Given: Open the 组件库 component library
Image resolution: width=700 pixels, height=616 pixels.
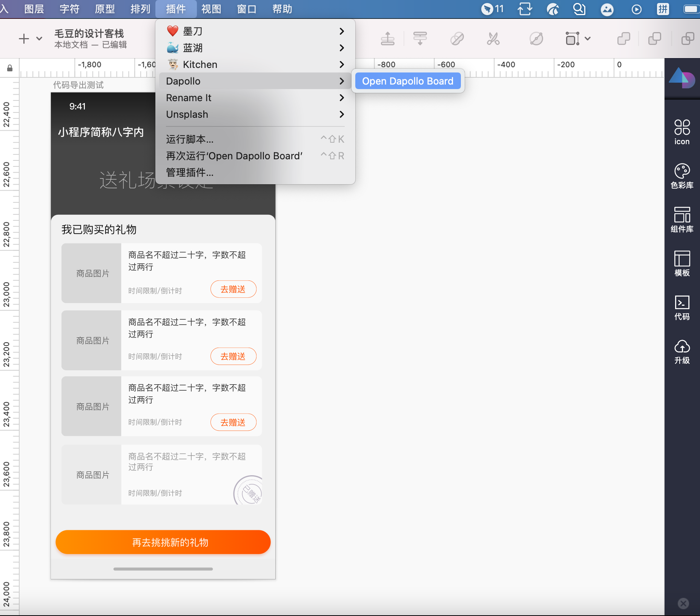Looking at the screenshot, I should pos(682,220).
